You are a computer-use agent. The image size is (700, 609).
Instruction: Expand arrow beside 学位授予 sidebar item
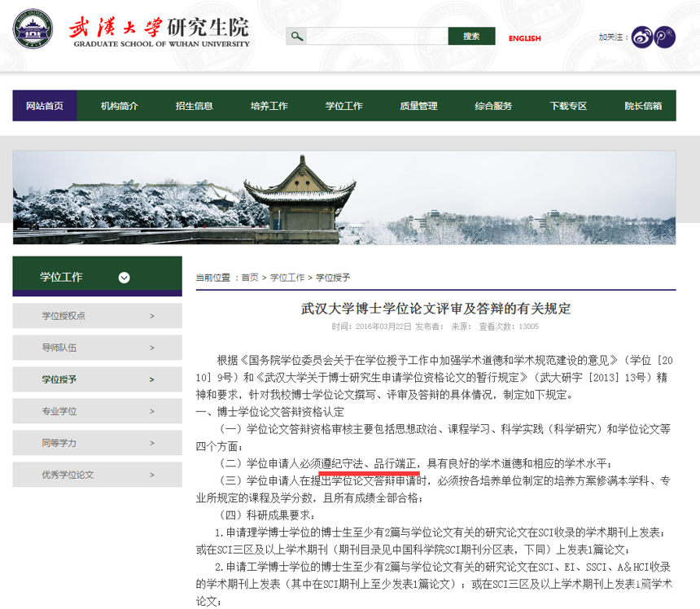point(151,379)
